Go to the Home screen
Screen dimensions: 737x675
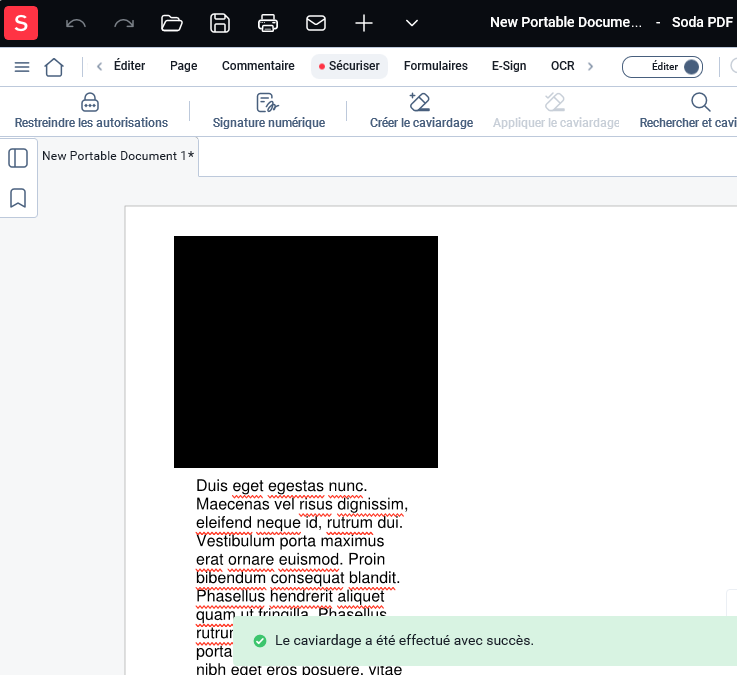[54, 67]
